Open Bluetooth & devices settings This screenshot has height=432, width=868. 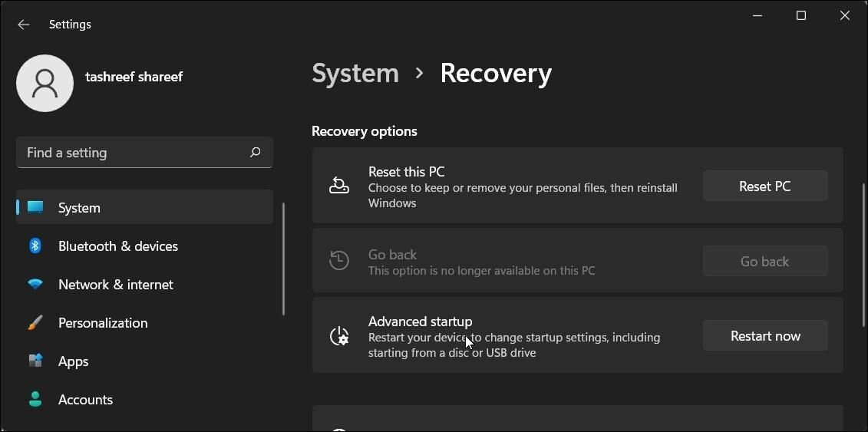pyautogui.click(x=118, y=246)
